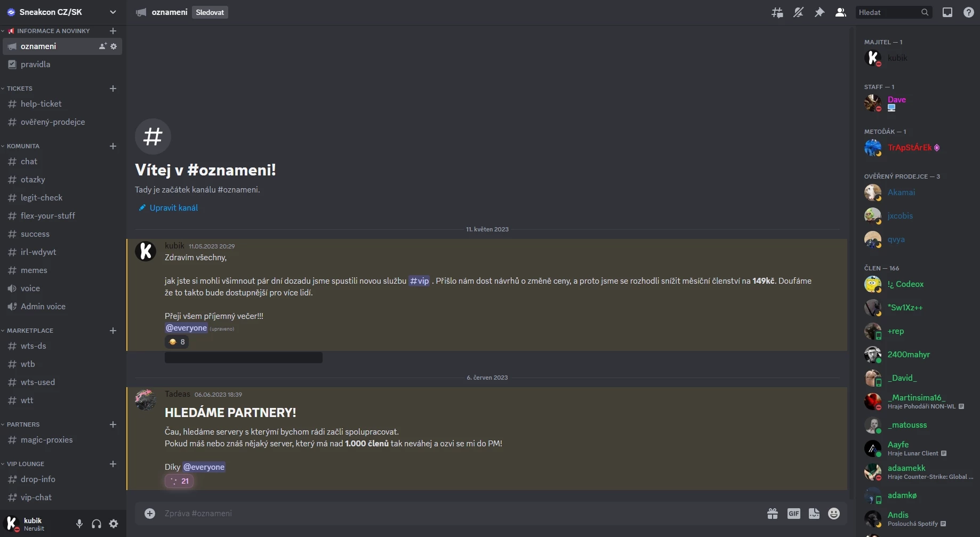Mute the microphone
Viewport: 980px width, 537px height.
click(x=79, y=524)
